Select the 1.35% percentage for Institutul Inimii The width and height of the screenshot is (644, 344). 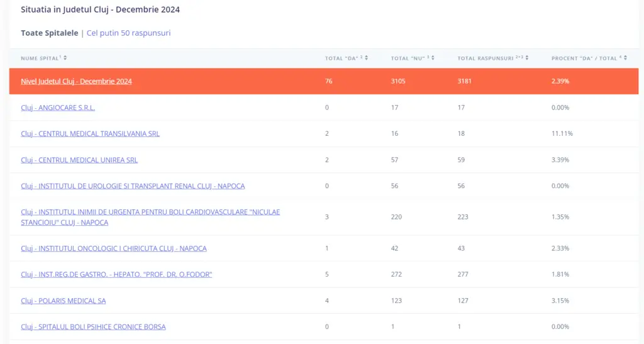click(560, 217)
